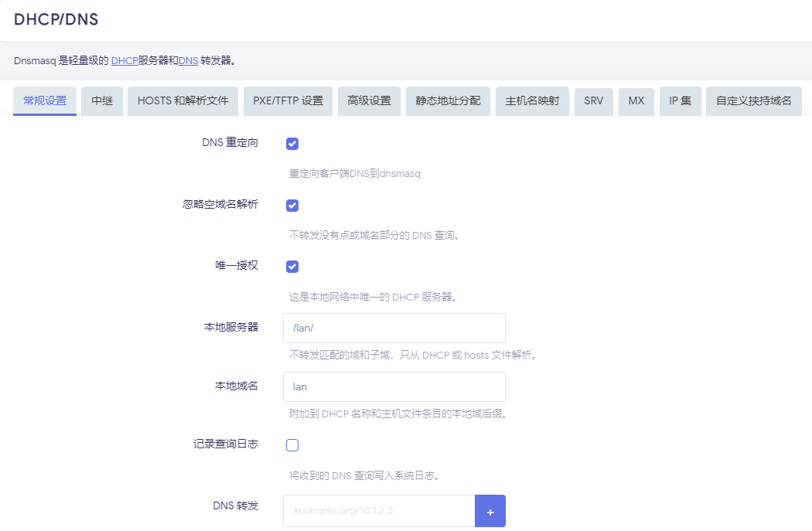Toggle the DNS 重定向 checkbox
The image size is (812, 531).
(x=292, y=144)
